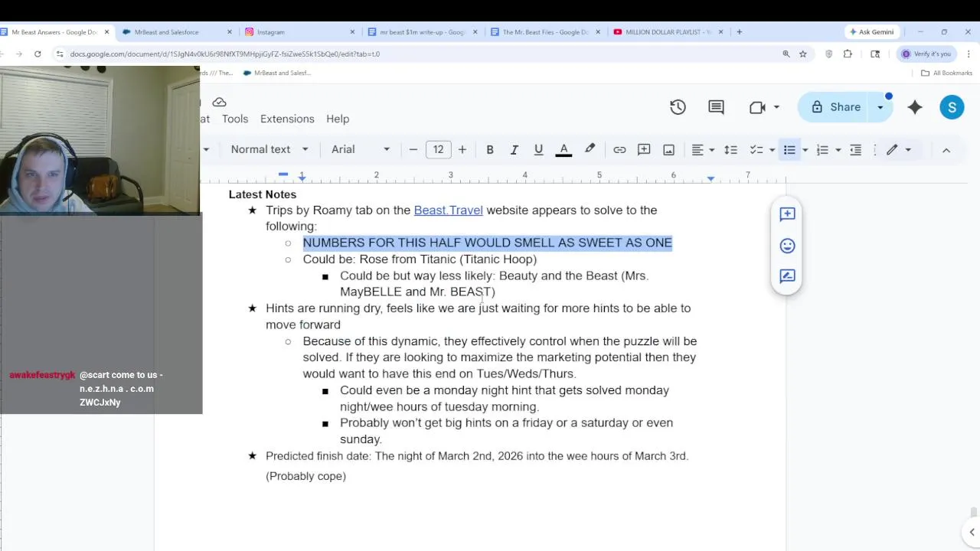Open version history clock icon
The image size is (980, 551).
point(678,107)
